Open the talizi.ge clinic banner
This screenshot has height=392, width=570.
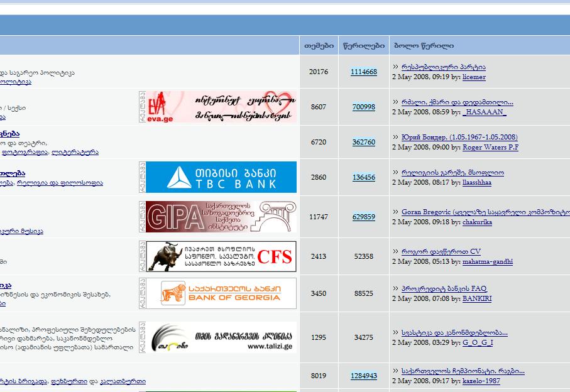(221, 337)
